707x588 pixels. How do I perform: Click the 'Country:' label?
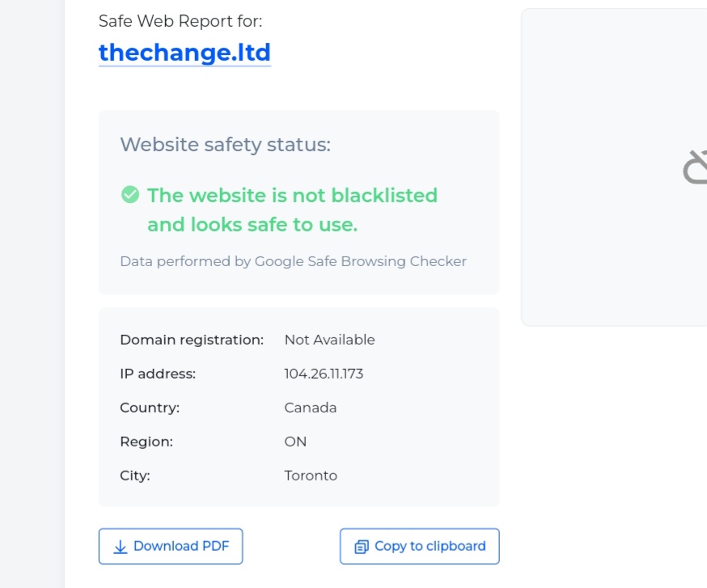click(x=150, y=408)
